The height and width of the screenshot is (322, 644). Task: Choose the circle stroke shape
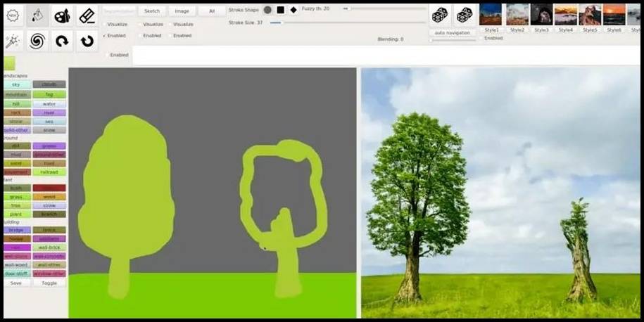267,10
